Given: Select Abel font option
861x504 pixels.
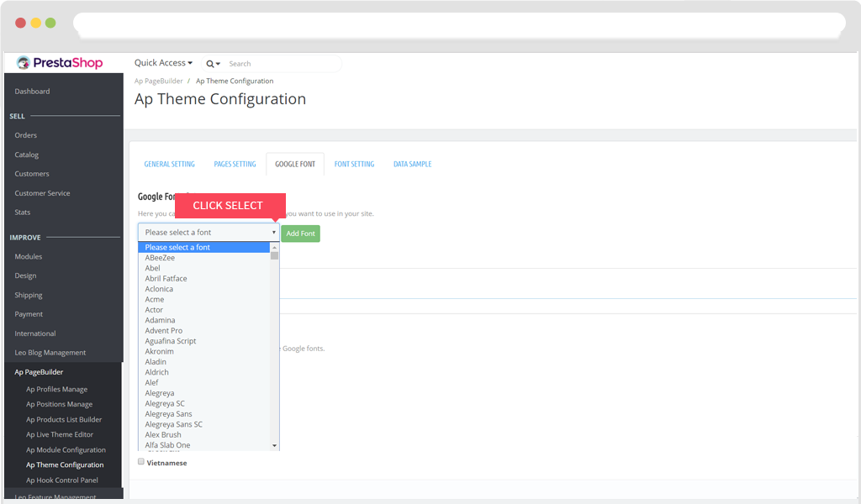Looking at the screenshot, I should 204,268.
